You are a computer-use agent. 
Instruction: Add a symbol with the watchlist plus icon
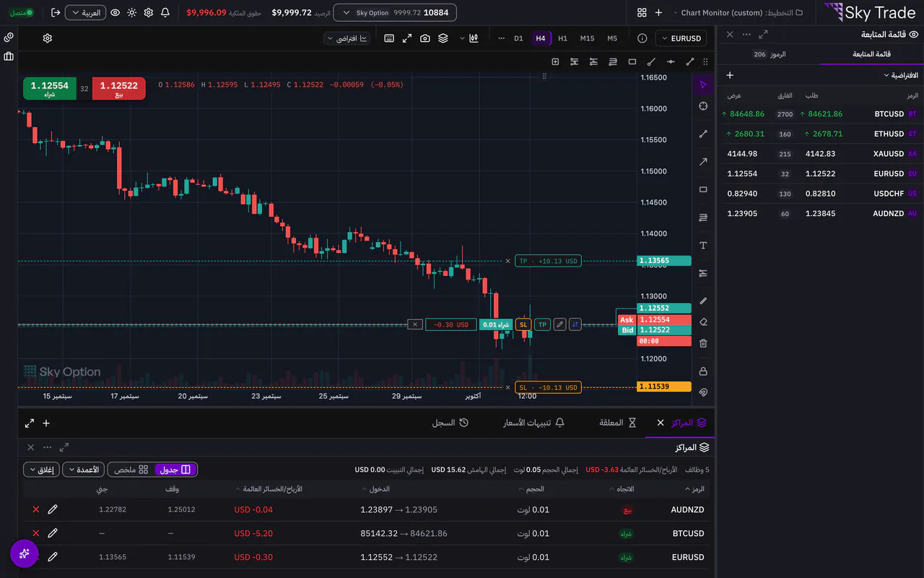tap(730, 75)
